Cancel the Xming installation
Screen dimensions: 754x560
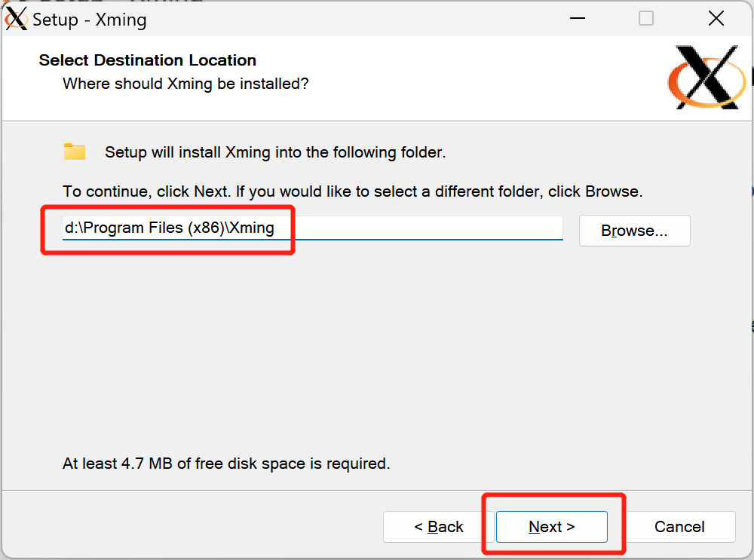point(679,527)
